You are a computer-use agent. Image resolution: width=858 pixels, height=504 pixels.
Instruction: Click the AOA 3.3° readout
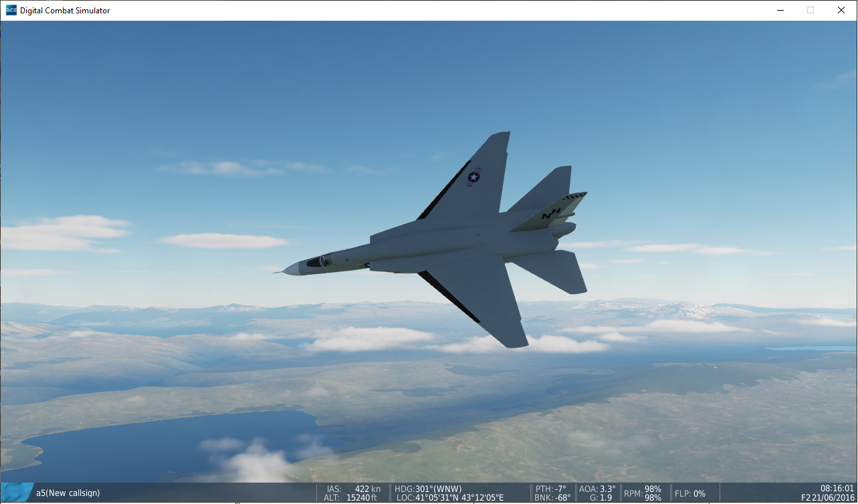(x=597, y=489)
